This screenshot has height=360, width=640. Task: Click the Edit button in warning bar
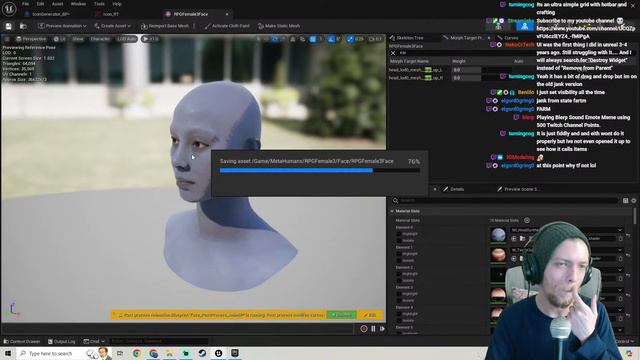[370, 315]
